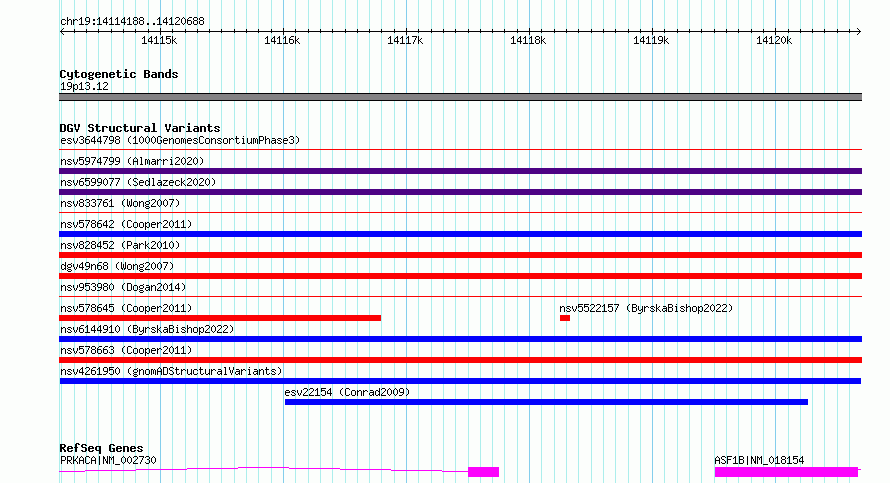Click the blue bar for nsv578642
This screenshot has width=890, height=483.
click(460, 234)
